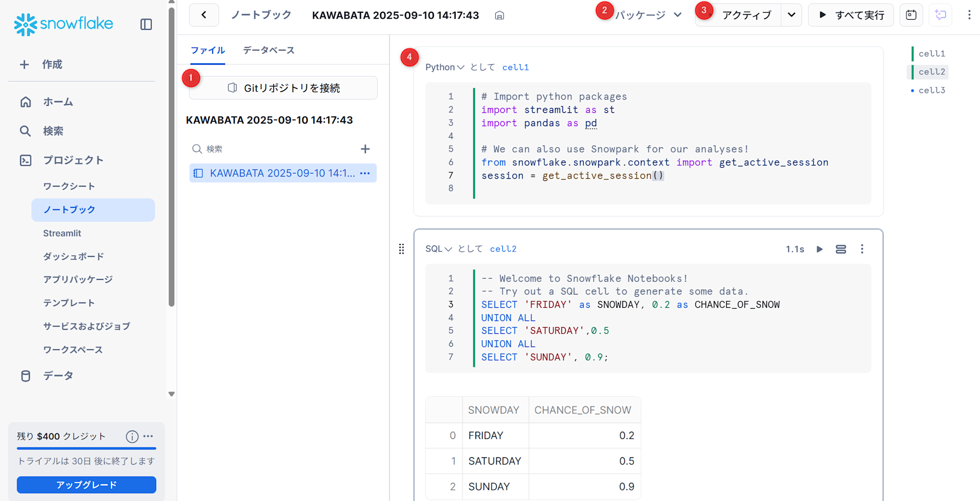Expand the パッケージ dropdown
Image resolution: width=980 pixels, height=501 pixels.
[648, 15]
